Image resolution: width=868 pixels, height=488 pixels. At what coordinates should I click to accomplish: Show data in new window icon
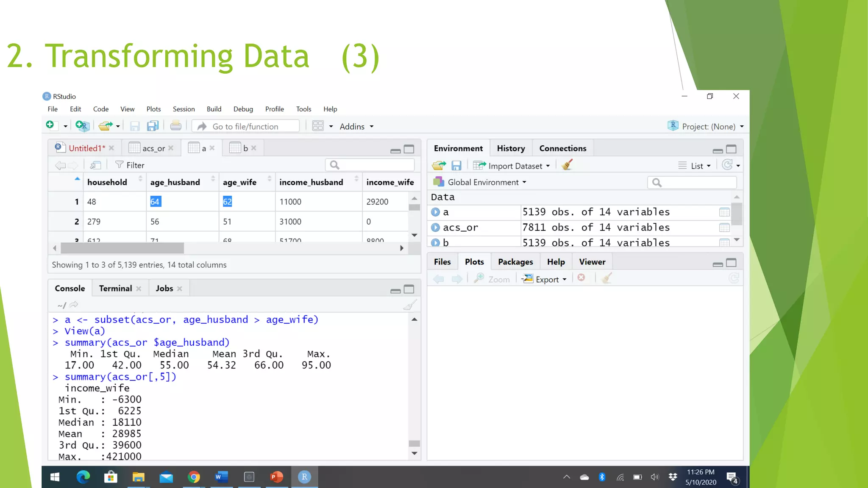click(x=96, y=165)
